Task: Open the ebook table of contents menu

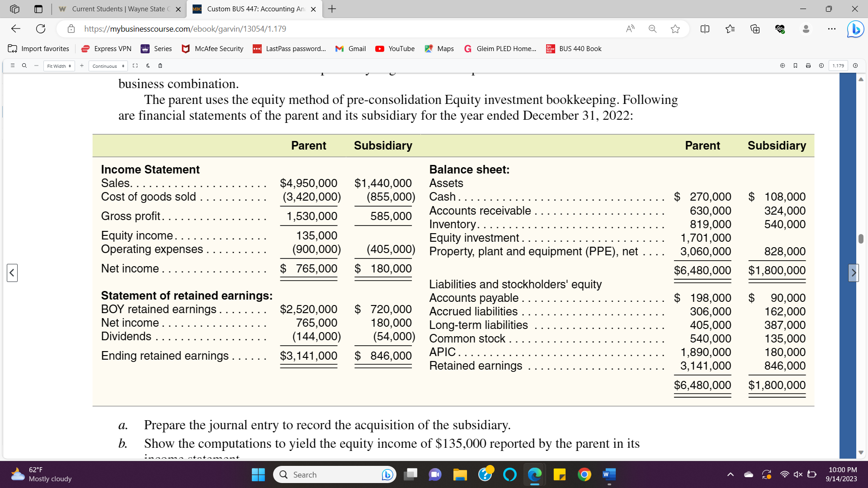Action: pyautogui.click(x=12, y=66)
